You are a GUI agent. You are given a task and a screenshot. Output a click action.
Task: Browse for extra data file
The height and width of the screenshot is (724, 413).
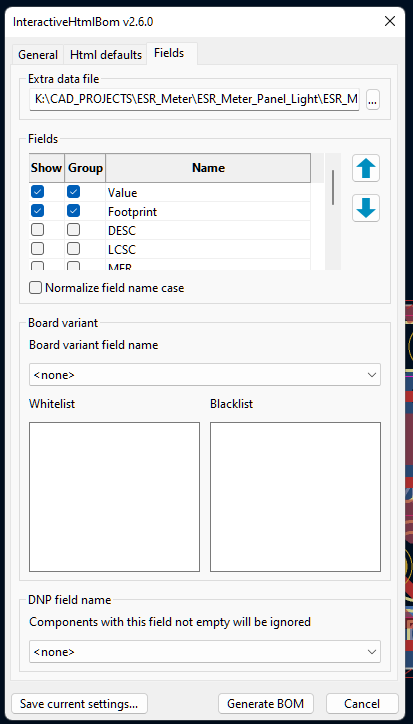coord(373,99)
